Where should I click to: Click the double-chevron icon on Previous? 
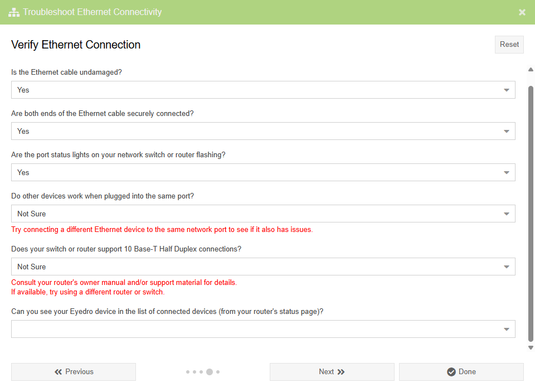click(58, 372)
